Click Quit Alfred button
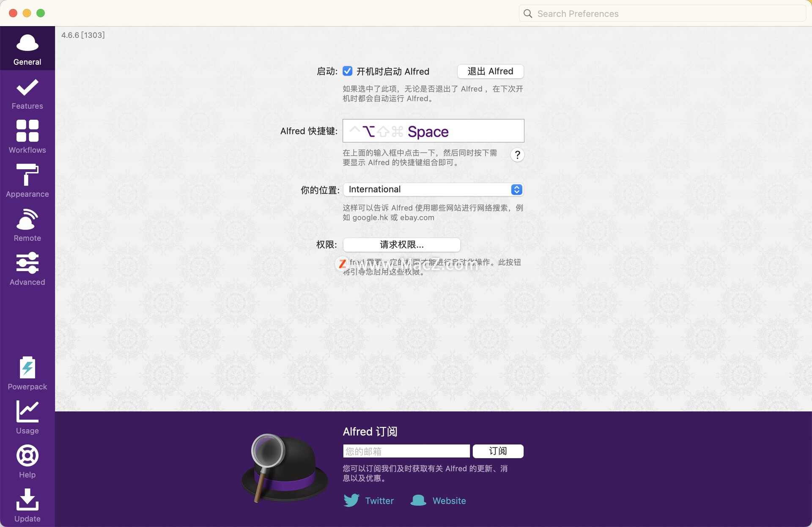Screen dimensions: 812x527 (x=490, y=71)
